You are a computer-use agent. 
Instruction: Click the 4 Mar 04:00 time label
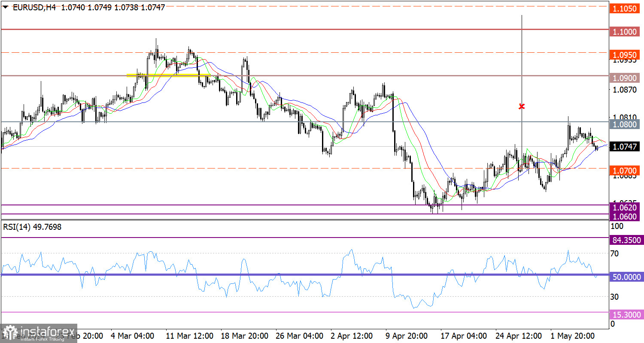click(133, 336)
